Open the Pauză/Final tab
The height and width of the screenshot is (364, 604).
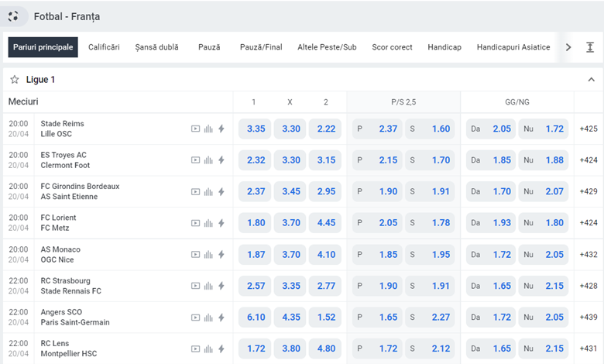click(261, 47)
